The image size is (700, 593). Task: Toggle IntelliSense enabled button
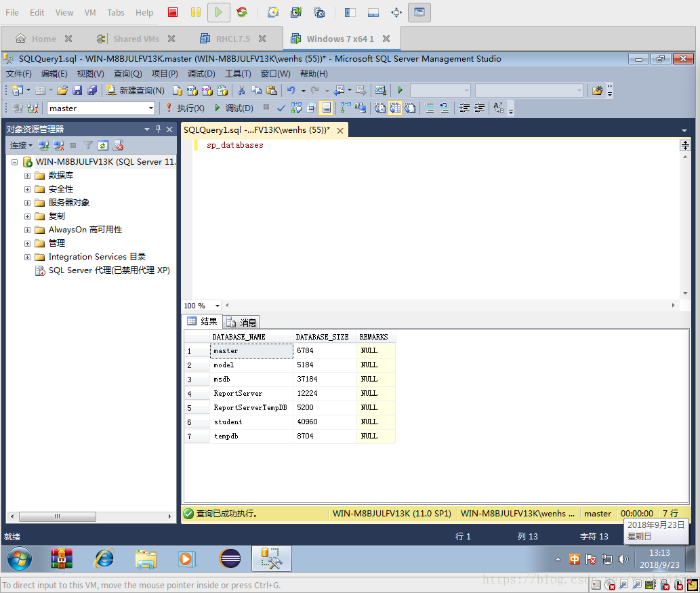click(327, 108)
